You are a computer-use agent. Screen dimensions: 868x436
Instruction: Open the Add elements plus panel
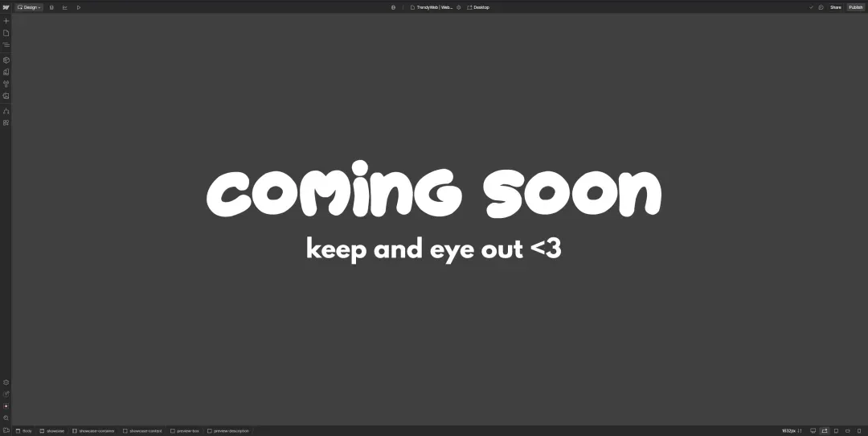(6, 20)
